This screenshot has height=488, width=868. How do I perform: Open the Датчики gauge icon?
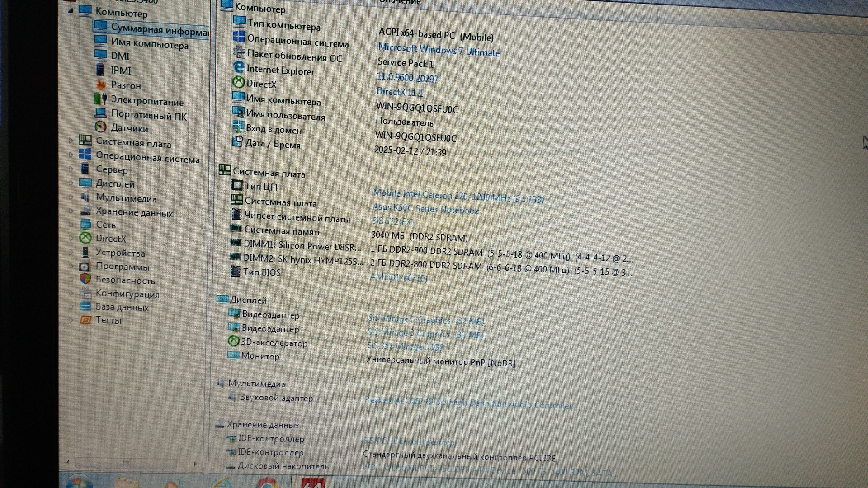pos(100,127)
